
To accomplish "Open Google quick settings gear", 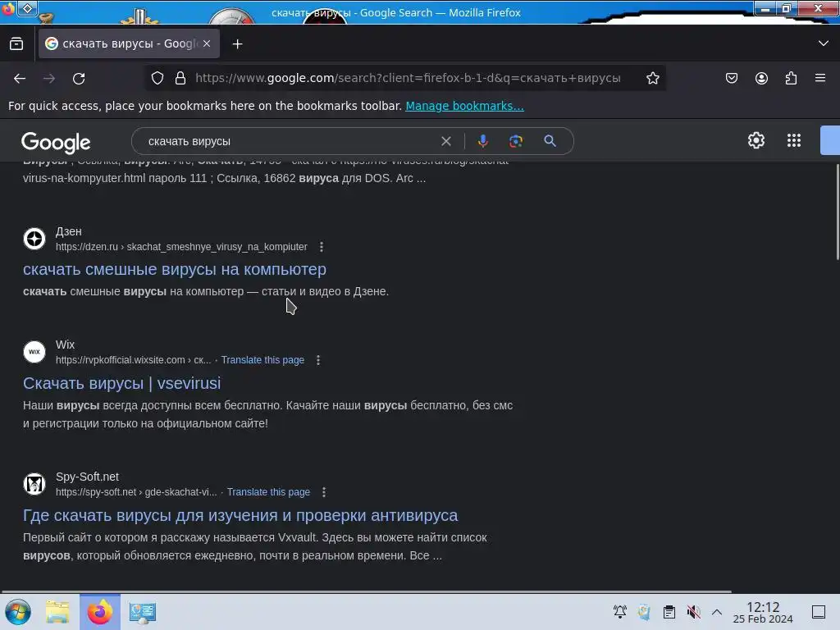I will 756,140.
